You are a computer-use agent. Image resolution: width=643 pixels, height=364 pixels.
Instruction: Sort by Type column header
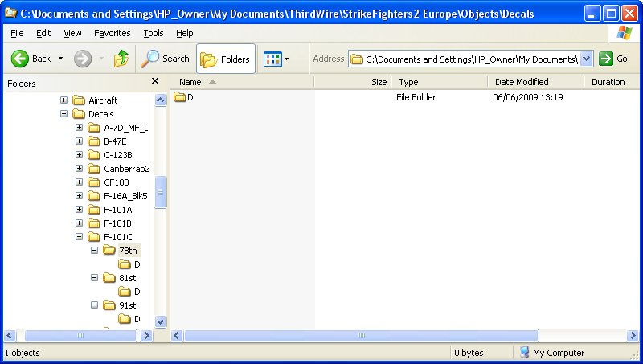tap(440, 82)
